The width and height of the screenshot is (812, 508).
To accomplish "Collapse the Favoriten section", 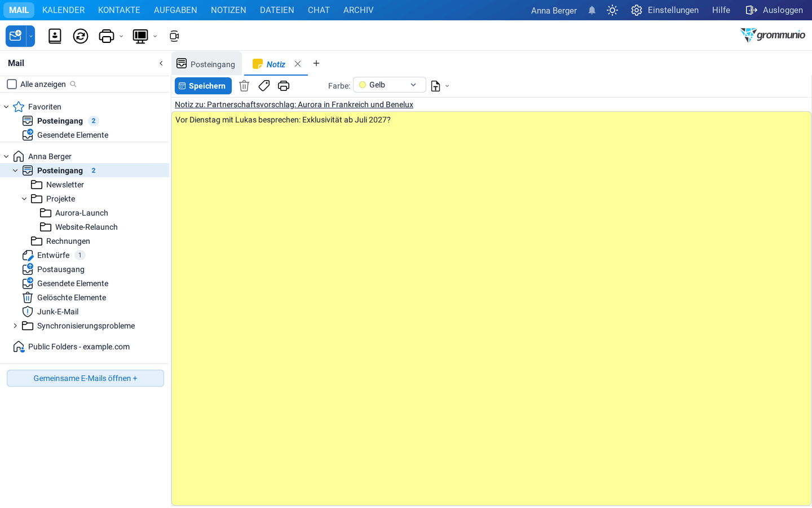I will click(6, 107).
